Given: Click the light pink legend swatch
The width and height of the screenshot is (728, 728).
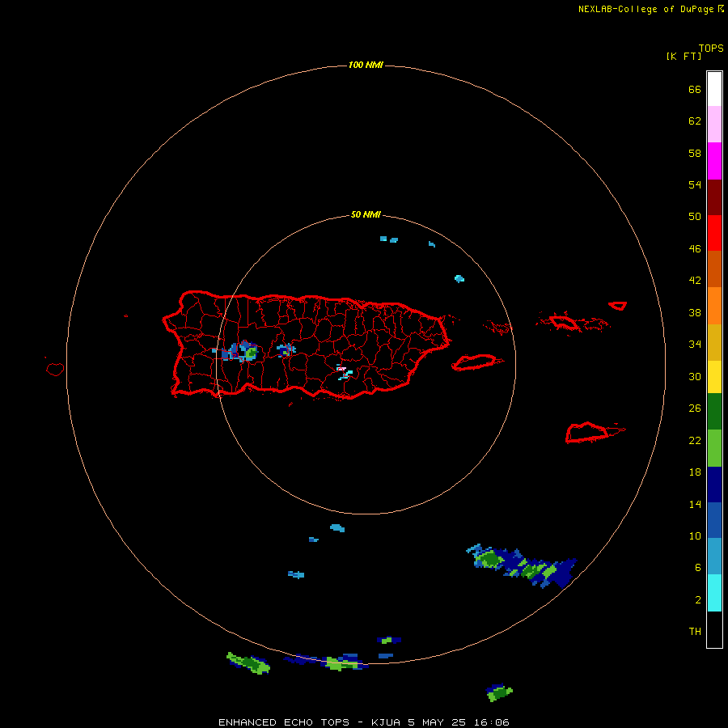Looking at the screenshot, I should (714, 125).
